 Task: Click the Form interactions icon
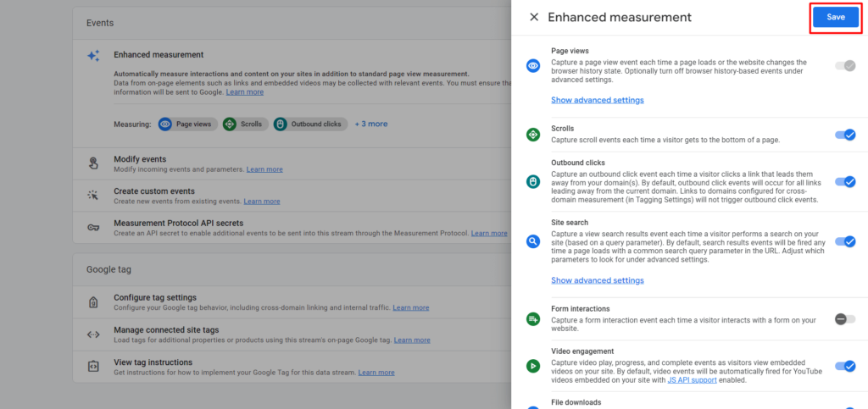(x=533, y=319)
